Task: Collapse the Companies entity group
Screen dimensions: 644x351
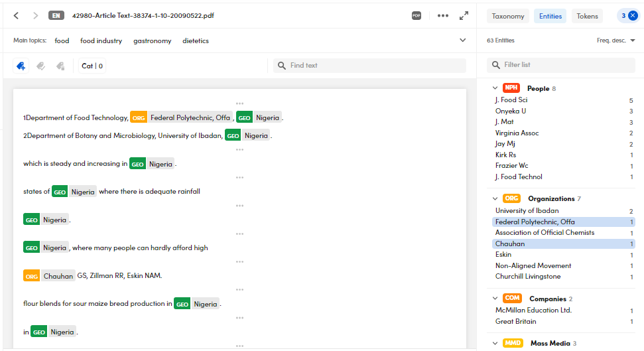Action: point(495,299)
